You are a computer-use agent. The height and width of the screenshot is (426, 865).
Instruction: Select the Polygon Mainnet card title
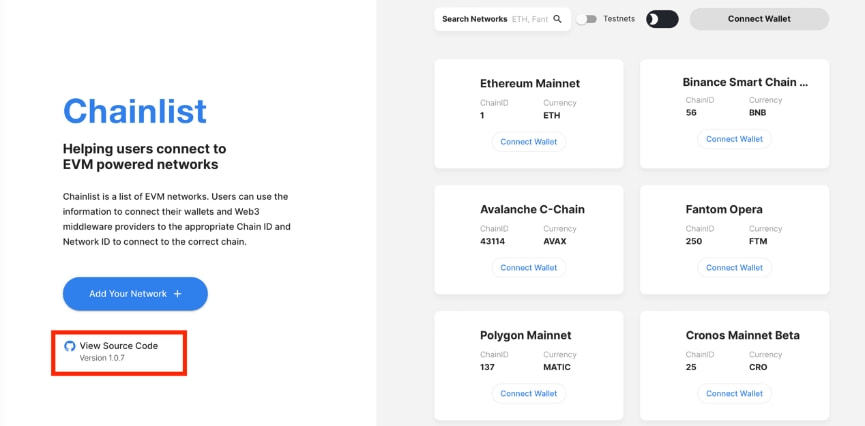(526, 336)
